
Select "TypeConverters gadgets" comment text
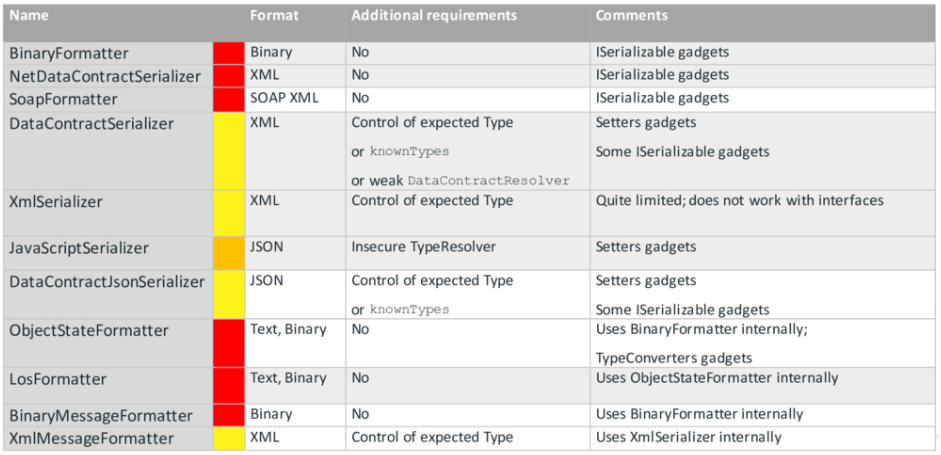[674, 357]
